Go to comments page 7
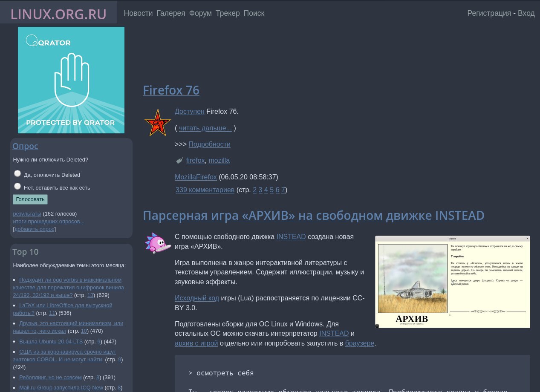Viewport: 540px width, 392px height. click(283, 190)
